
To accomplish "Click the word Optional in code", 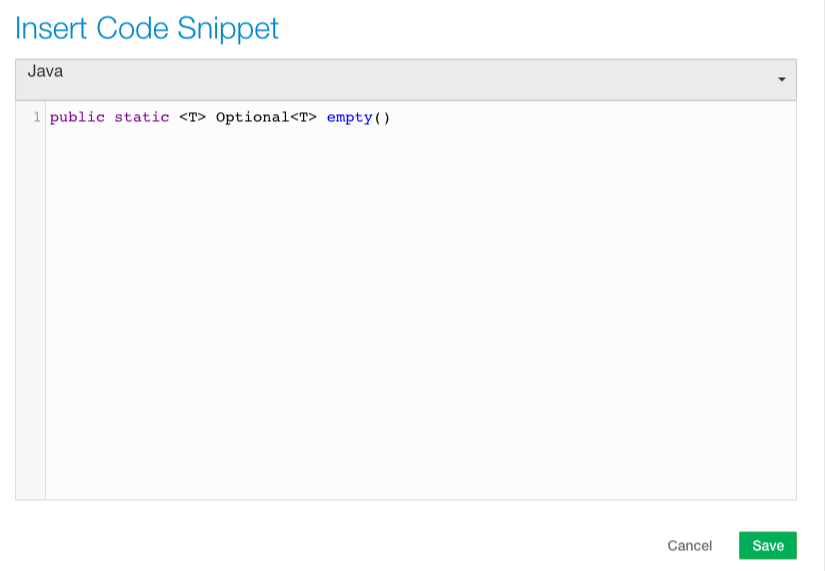I will pos(252,118).
